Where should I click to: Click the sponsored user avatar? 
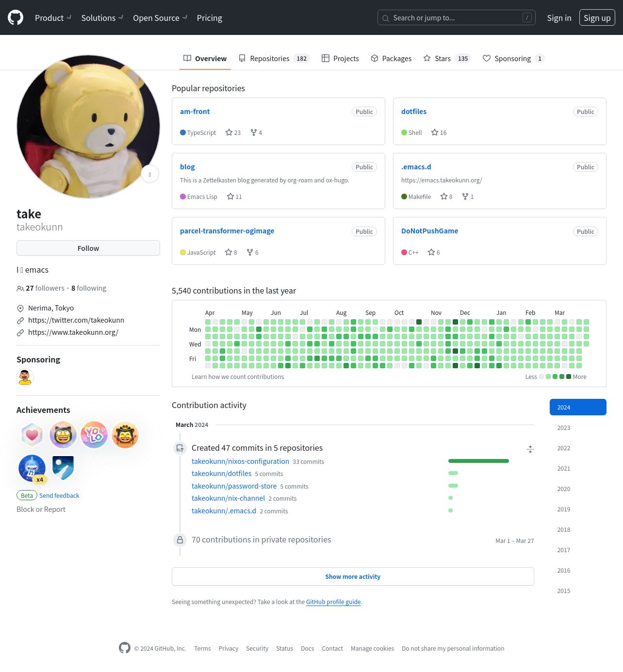[25, 377]
